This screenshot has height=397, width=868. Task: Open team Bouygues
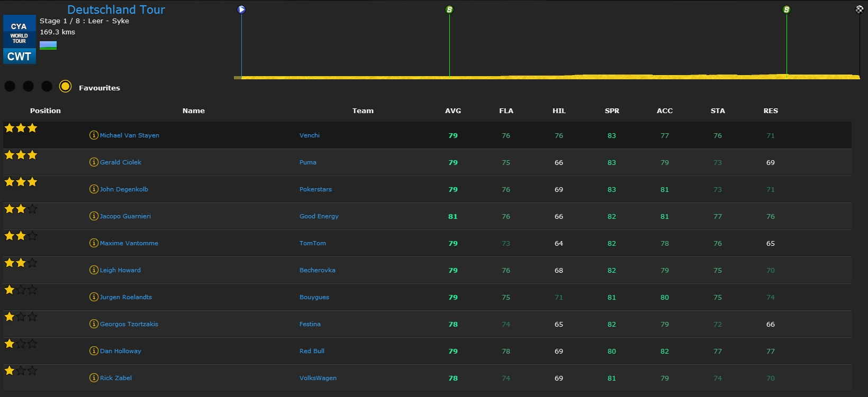(314, 297)
